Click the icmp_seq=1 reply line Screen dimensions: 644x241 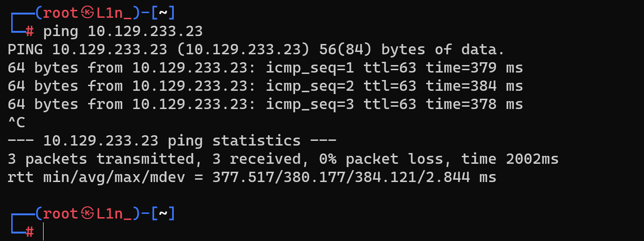(265, 68)
